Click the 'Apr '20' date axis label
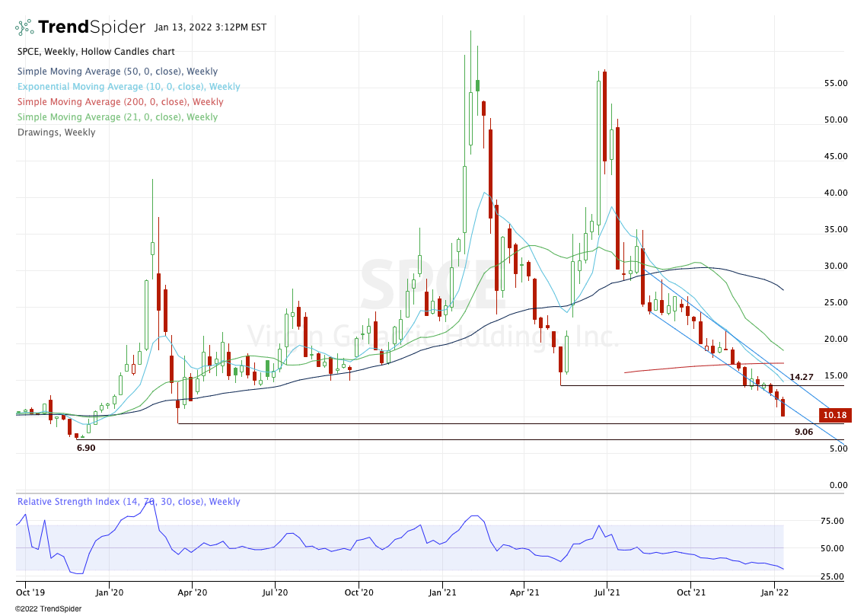 click(x=193, y=592)
